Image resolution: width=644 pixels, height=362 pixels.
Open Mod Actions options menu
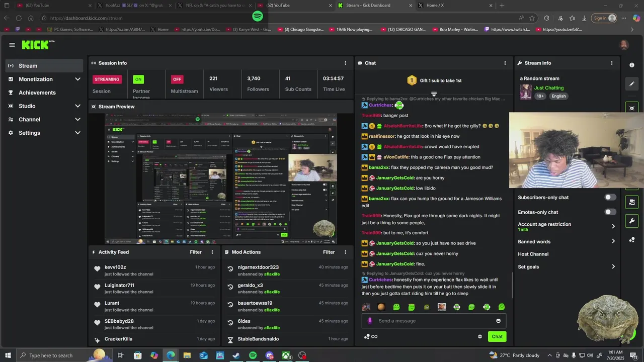pos(345,252)
